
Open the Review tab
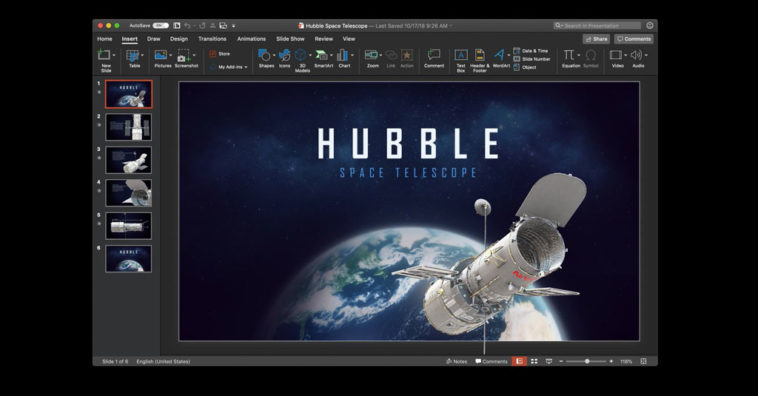[324, 39]
